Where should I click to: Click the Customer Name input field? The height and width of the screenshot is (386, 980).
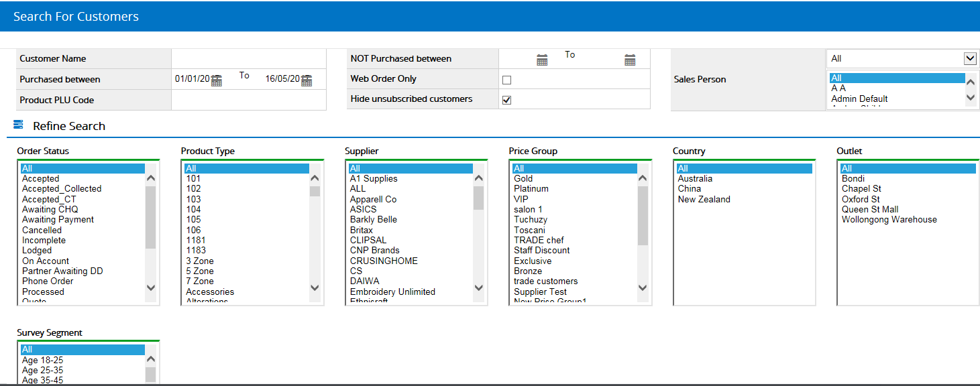pos(248,59)
